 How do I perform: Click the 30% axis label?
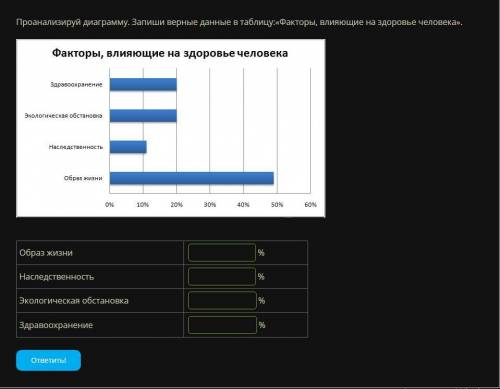tap(210, 205)
